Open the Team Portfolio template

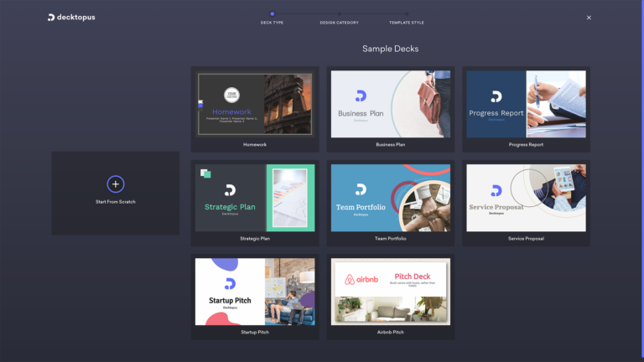tap(390, 198)
